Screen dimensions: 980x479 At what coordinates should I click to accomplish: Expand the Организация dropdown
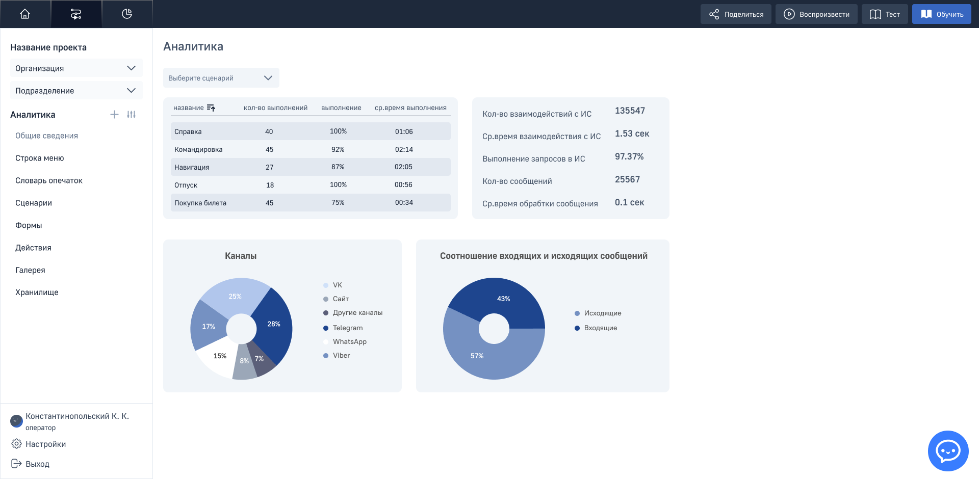[x=76, y=68]
